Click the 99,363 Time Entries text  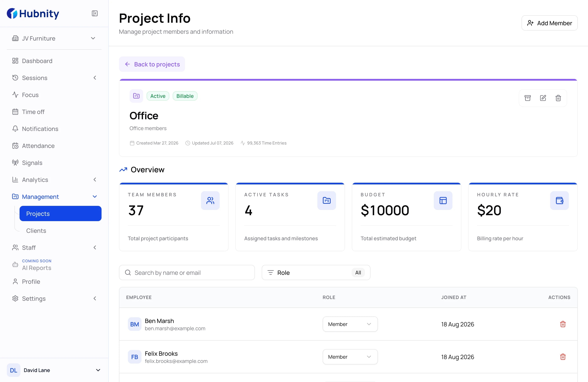click(x=267, y=143)
